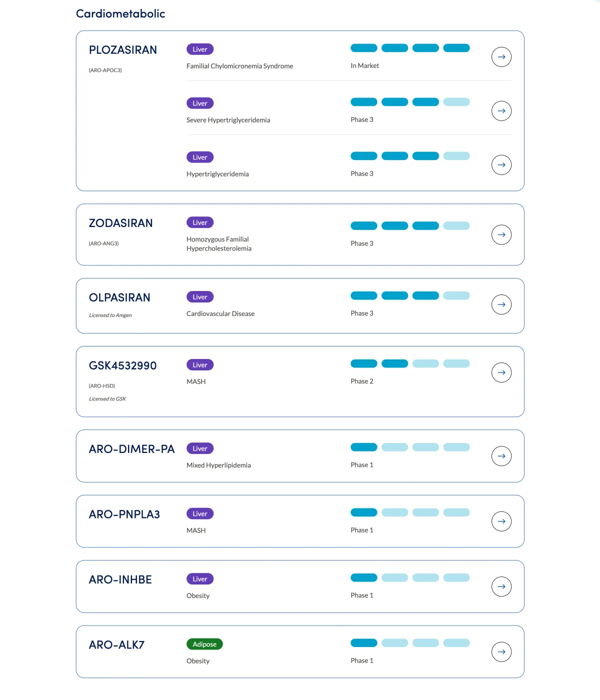Click arrow icon for ARO-PNPLA3
Image resolution: width=600 pixels, height=700 pixels.
[501, 521]
